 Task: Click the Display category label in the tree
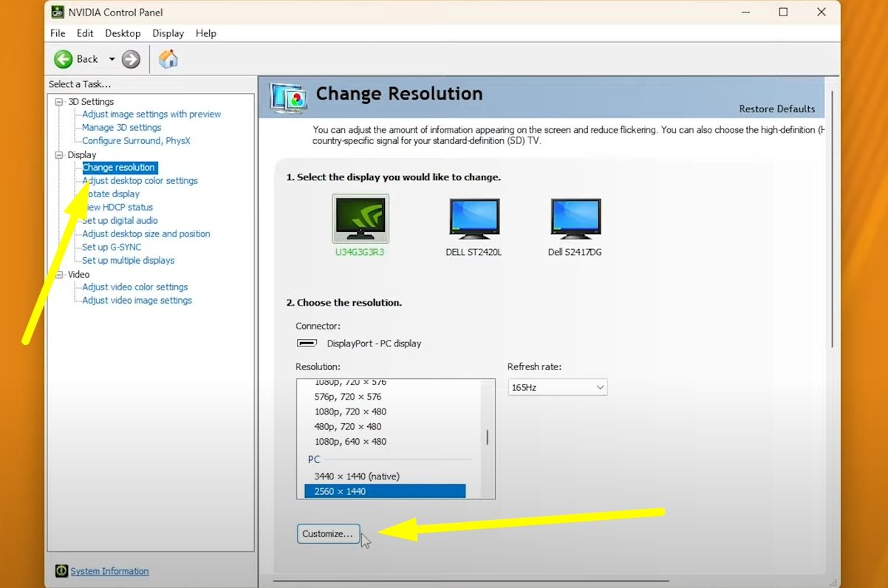point(82,155)
